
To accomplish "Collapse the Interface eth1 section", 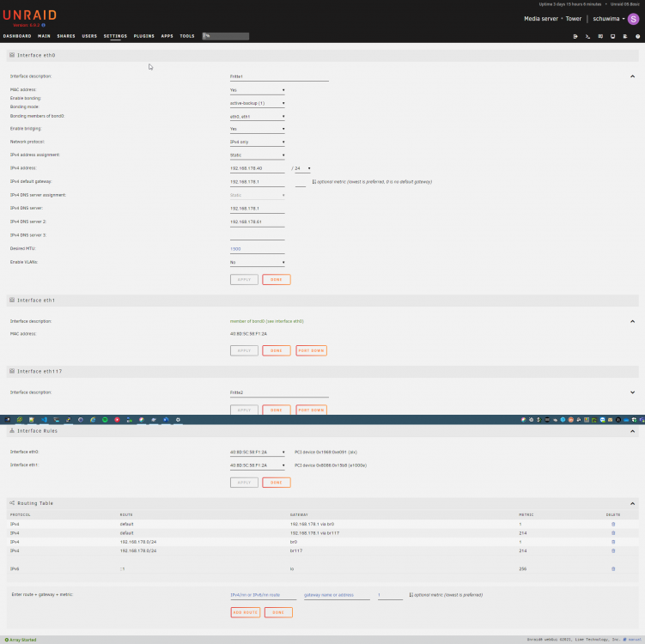I will [632, 321].
